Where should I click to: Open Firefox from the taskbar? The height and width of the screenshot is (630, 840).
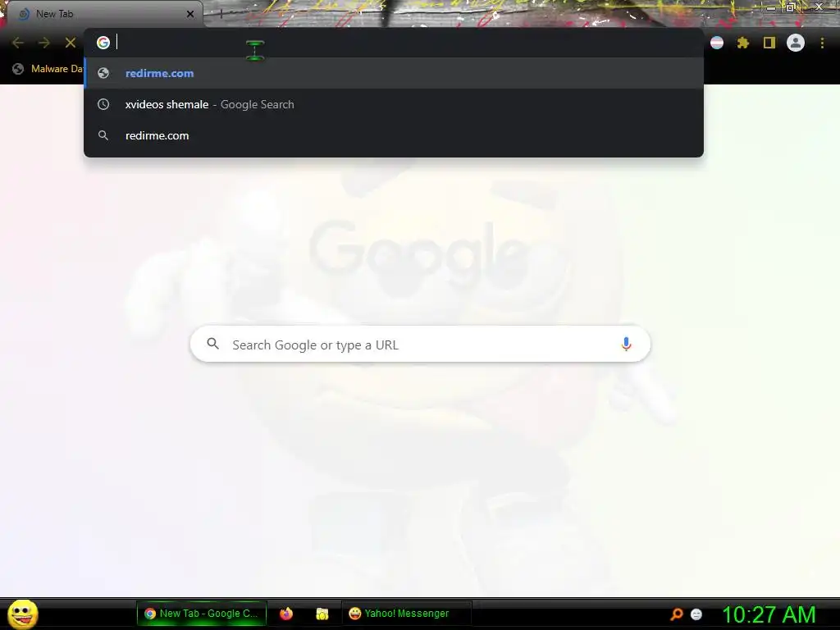(286, 614)
